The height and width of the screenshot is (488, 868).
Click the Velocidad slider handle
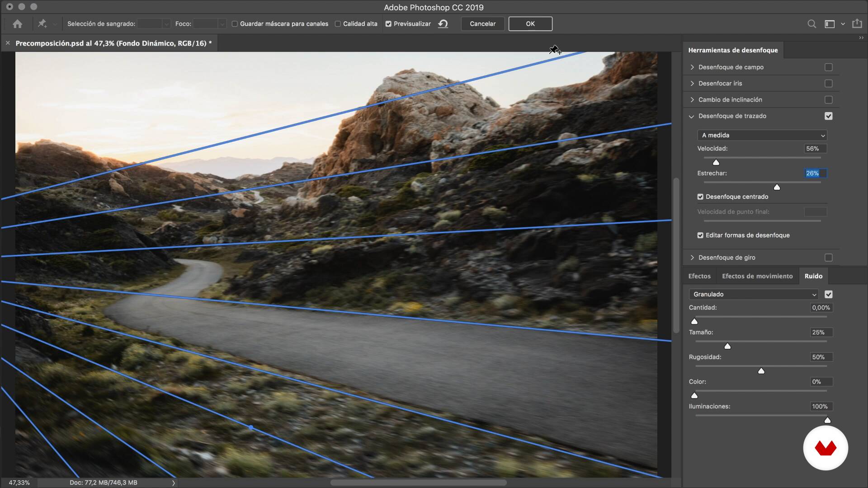[x=716, y=162]
